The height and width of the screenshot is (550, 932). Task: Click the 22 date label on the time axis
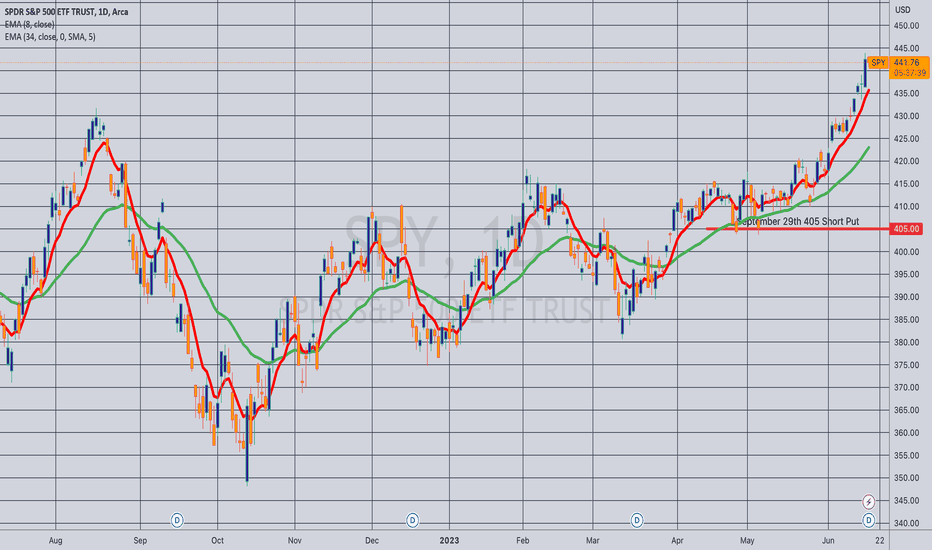tap(880, 540)
